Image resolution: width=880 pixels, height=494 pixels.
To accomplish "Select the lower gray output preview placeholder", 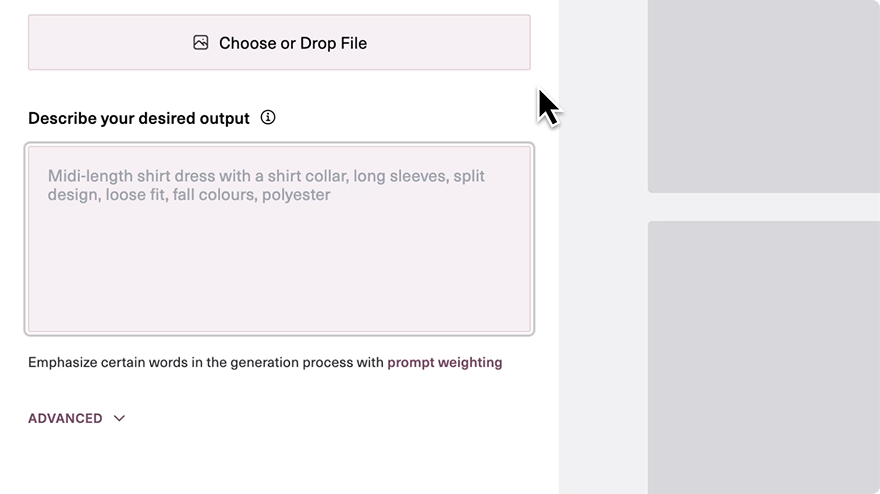I will (764, 358).
